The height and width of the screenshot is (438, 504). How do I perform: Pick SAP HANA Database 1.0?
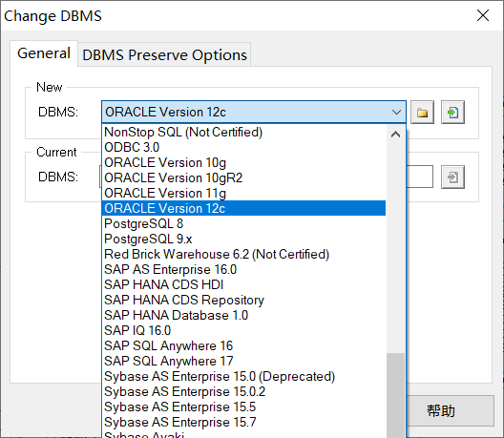(243, 315)
